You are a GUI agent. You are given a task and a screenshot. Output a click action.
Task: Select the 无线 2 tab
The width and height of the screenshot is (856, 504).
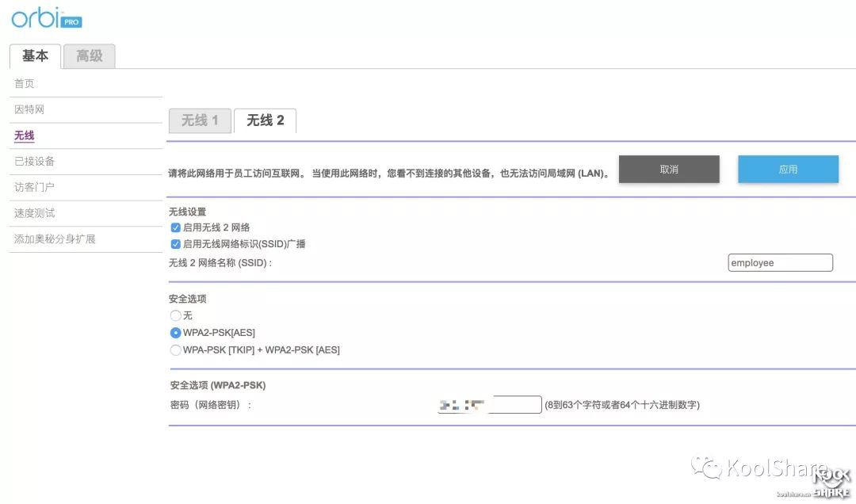(265, 120)
